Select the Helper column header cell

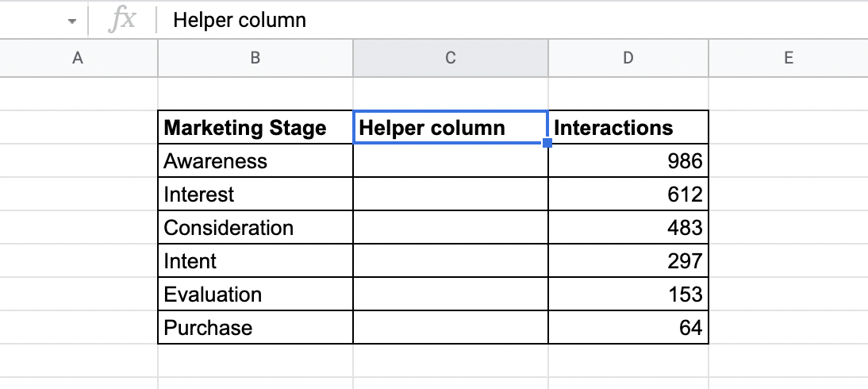pos(450,128)
